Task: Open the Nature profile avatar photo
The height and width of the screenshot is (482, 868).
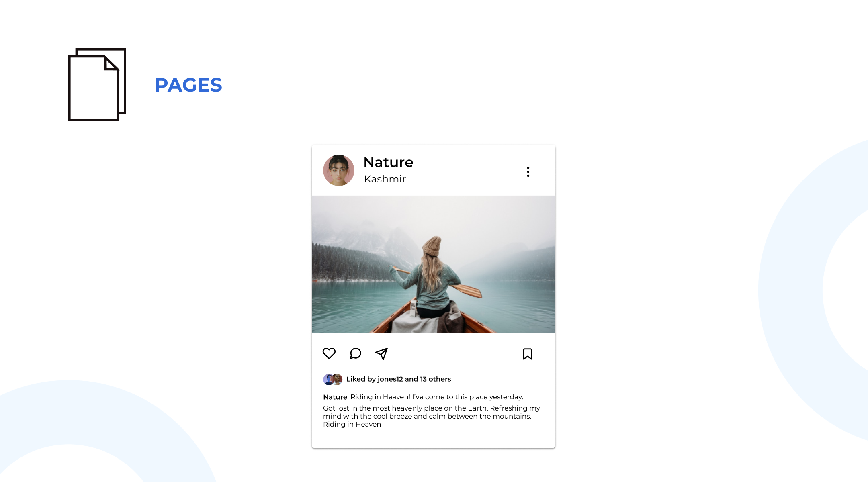Action: 339,170
